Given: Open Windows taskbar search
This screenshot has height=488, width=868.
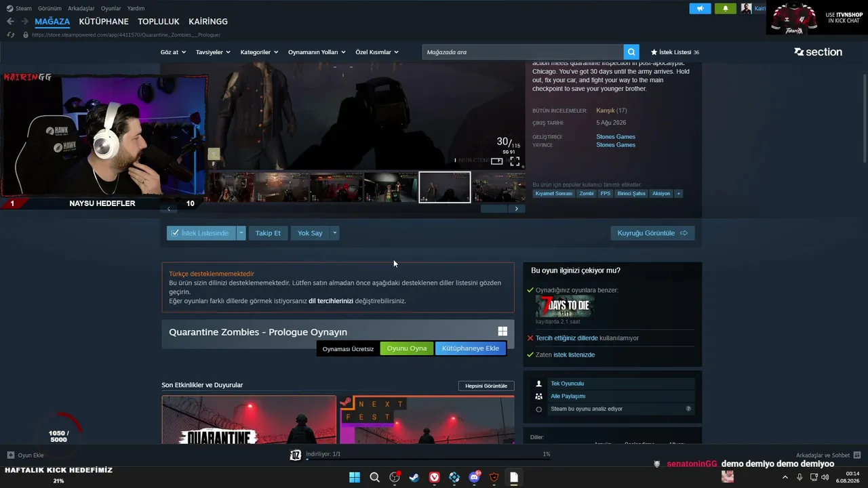Looking at the screenshot, I should (x=374, y=477).
